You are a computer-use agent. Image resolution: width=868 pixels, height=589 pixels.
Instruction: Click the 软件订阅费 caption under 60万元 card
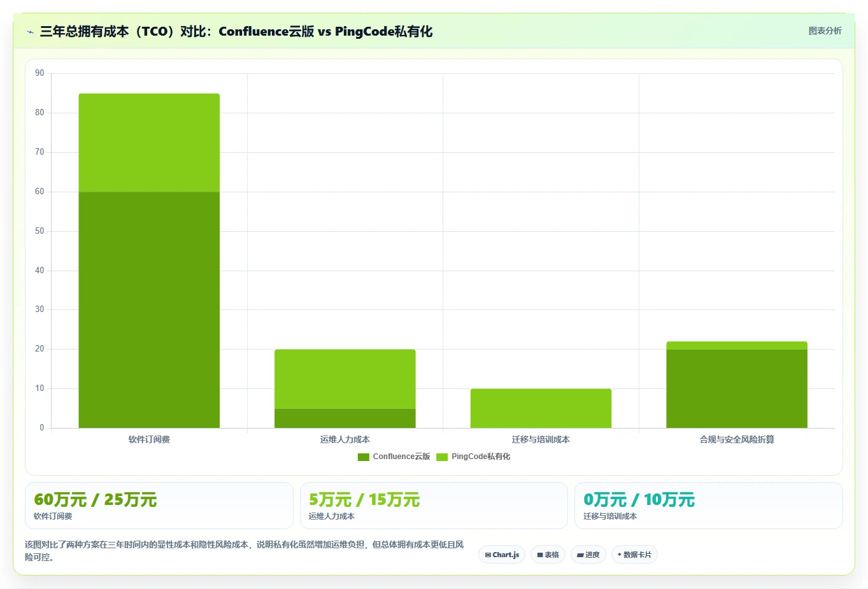click(53, 516)
